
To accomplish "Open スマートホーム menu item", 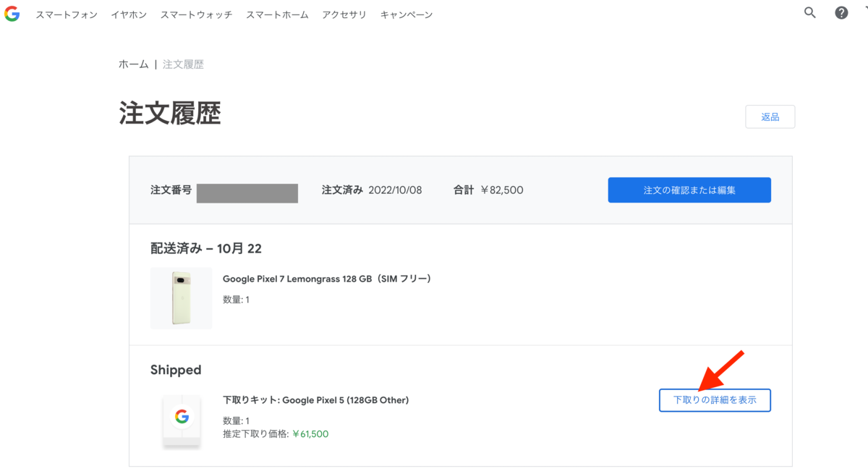I will pyautogui.click(x=277, y=14).
